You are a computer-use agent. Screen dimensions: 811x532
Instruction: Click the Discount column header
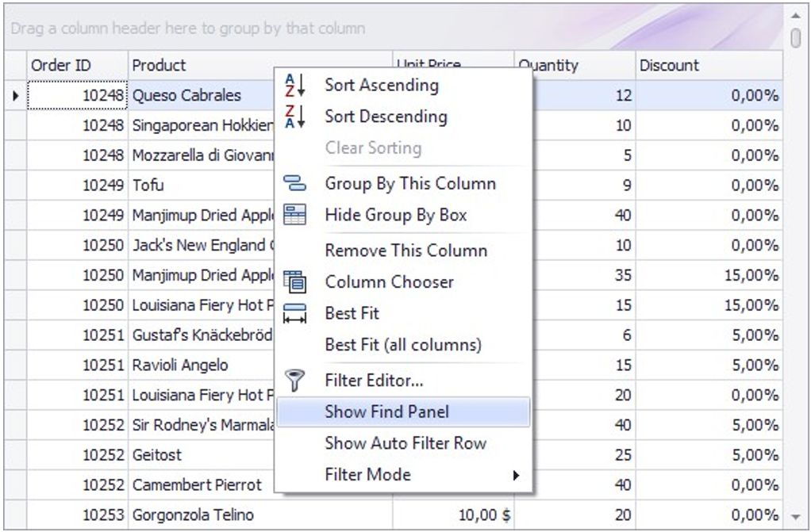(x=707, y=66)
